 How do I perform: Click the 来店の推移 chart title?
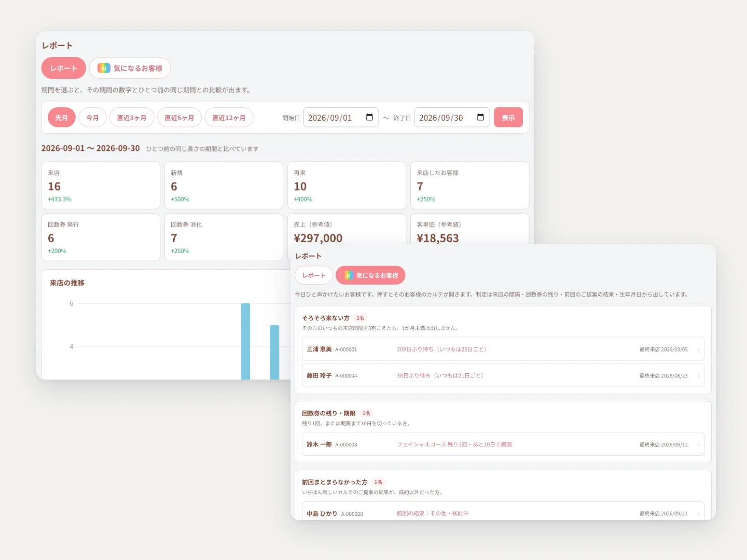tap(67, 283)
